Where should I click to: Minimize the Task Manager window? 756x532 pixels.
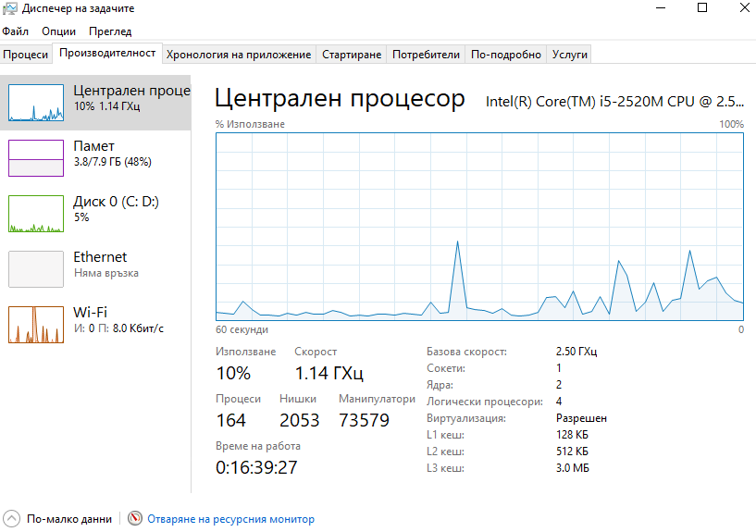pos(661,8)
